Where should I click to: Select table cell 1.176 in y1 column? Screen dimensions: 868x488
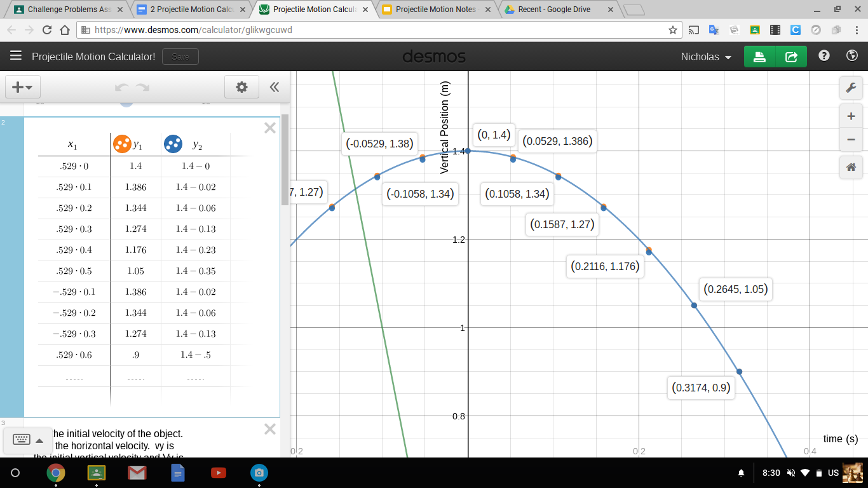[x=135, y=250]
